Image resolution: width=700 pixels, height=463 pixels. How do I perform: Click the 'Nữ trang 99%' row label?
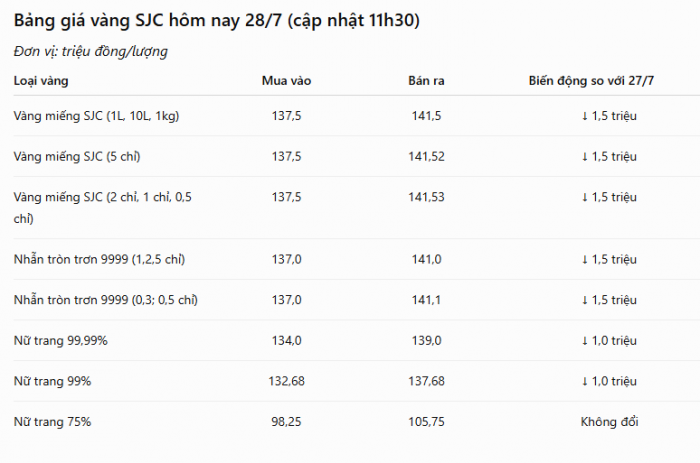52,381
